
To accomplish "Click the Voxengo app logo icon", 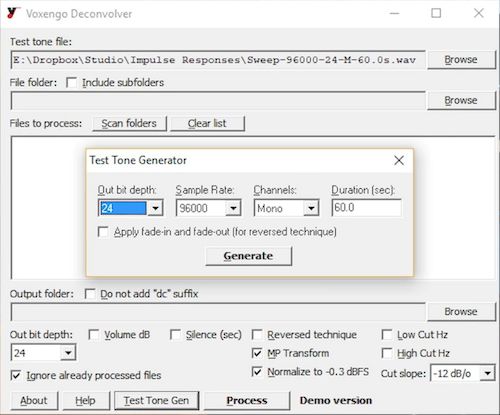I will click(13, 13).
